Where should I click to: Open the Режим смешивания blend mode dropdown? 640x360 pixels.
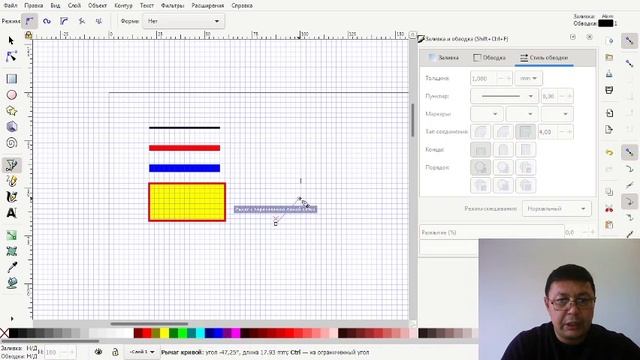556,209
